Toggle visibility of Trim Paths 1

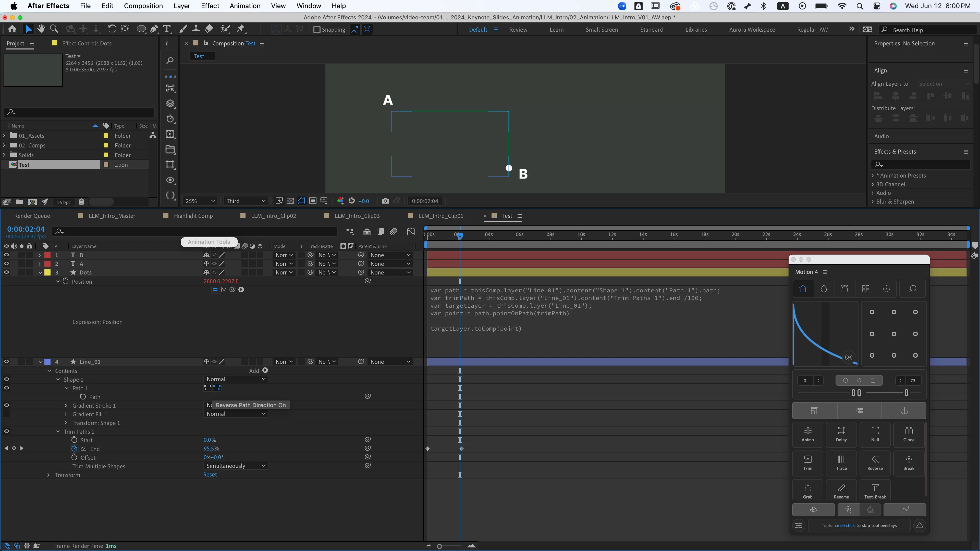coord(6,431)
